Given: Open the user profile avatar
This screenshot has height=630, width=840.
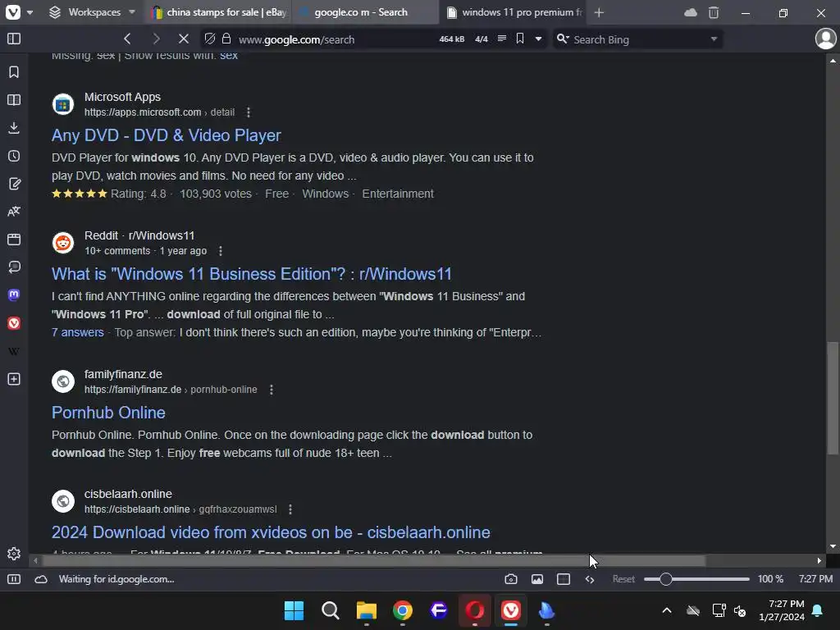Looking at the screenshot, I should [825, 39].
